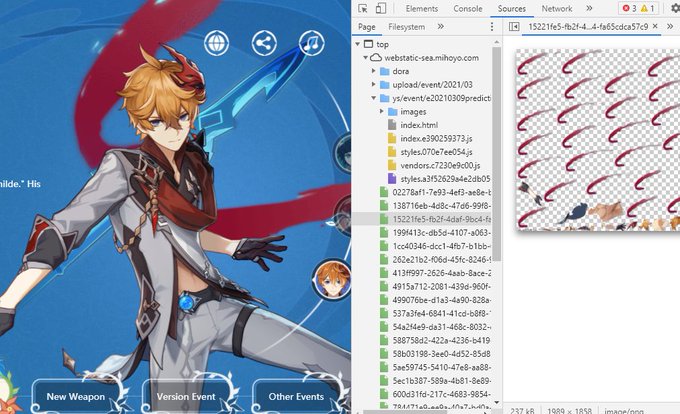Select the Page navigator tab
The width and height of the screenshot is (680, 414).
click(x=366, y=27)
